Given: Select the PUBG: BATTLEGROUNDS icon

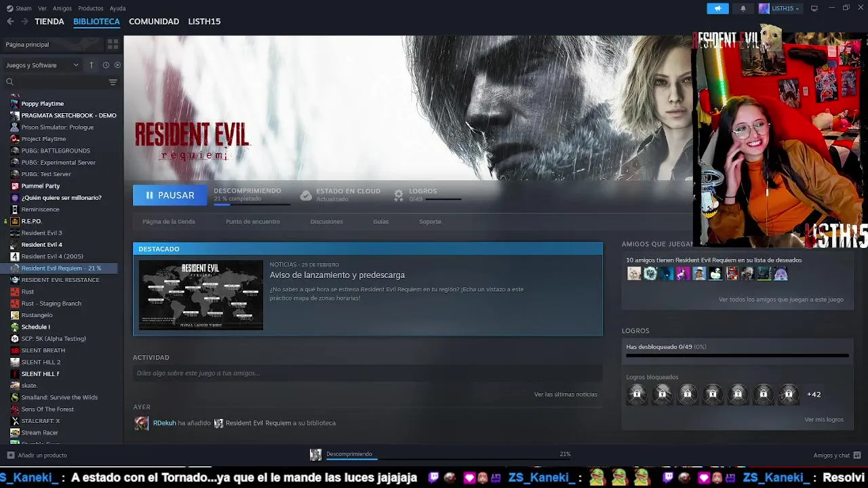Looking at the screenshot, I should pyautogui.click(x=15, y=150).
